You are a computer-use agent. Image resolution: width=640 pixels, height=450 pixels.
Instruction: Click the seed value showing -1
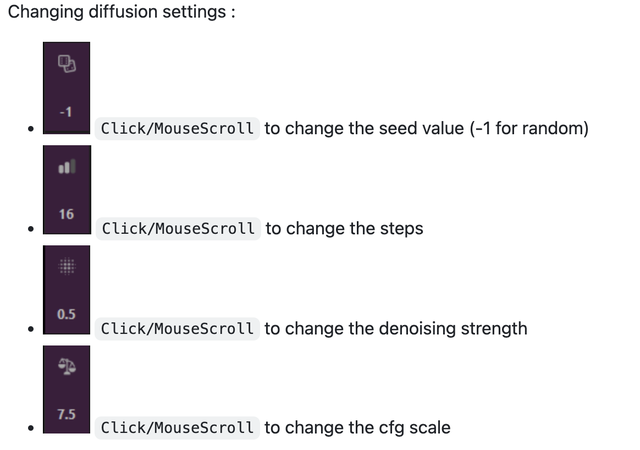pos(66,112)
